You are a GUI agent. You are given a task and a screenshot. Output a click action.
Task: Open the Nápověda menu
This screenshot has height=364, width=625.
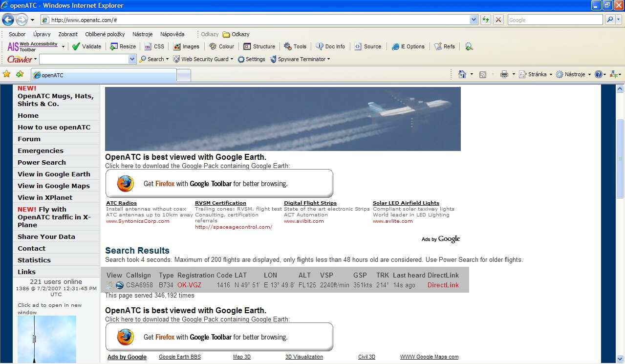(172, 34)
